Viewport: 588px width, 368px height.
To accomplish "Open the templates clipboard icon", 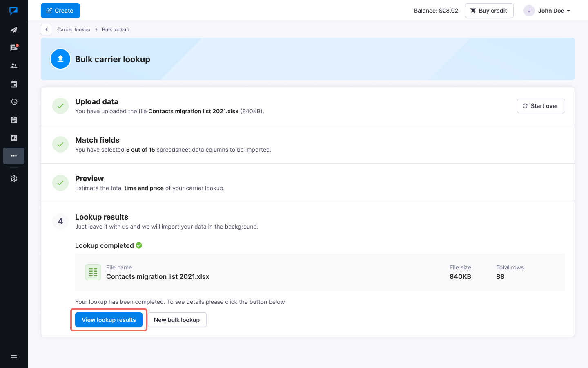I will click(14, 120).
